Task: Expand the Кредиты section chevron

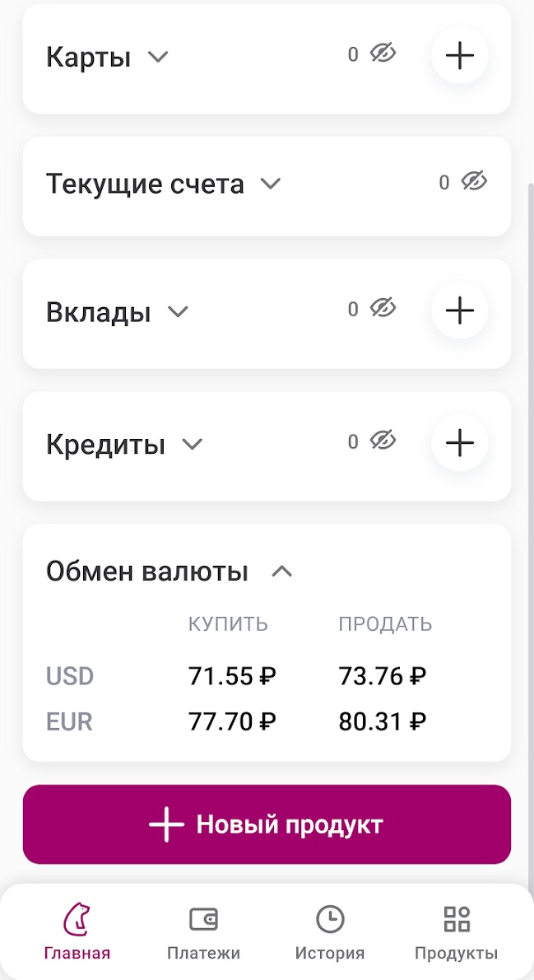Action: [191, 445]
